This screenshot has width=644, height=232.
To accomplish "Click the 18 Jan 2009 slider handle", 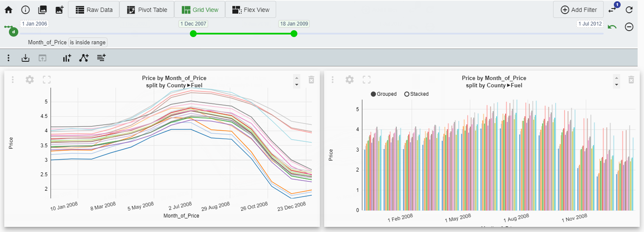I will pos(294,34).
